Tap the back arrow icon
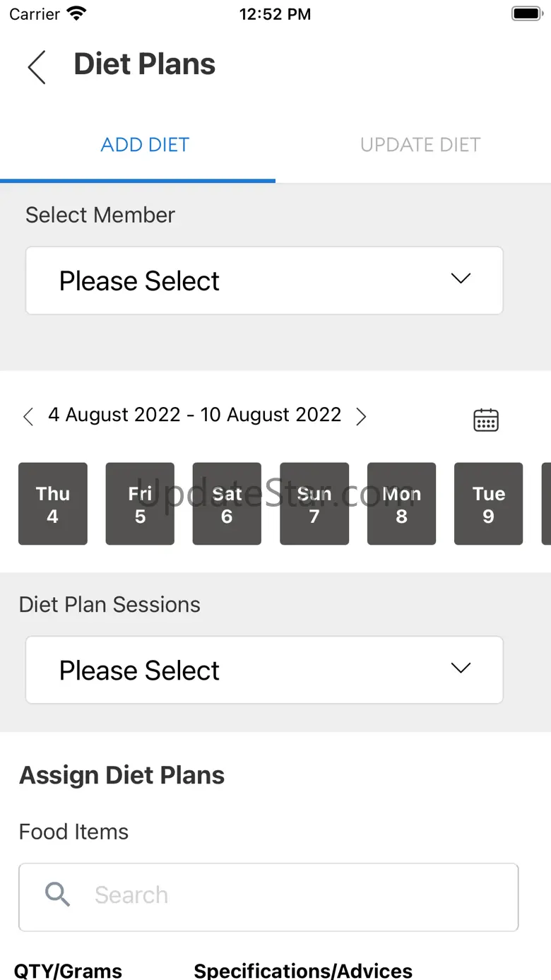 [37, 67]
